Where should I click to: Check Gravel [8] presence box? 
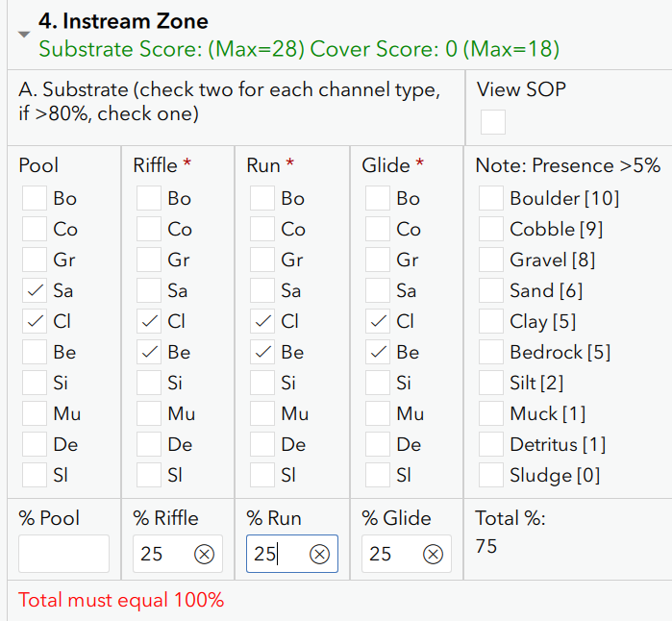490,260
